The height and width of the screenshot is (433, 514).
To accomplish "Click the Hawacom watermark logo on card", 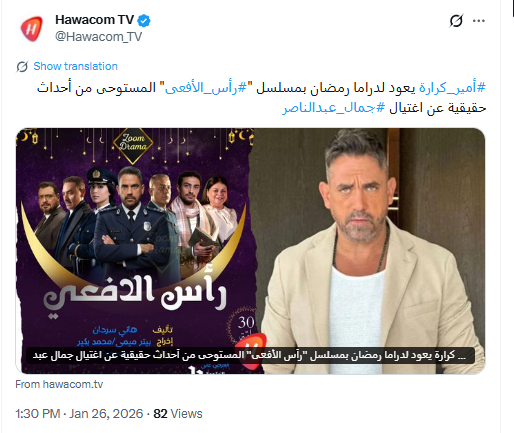I will point(253,350).
